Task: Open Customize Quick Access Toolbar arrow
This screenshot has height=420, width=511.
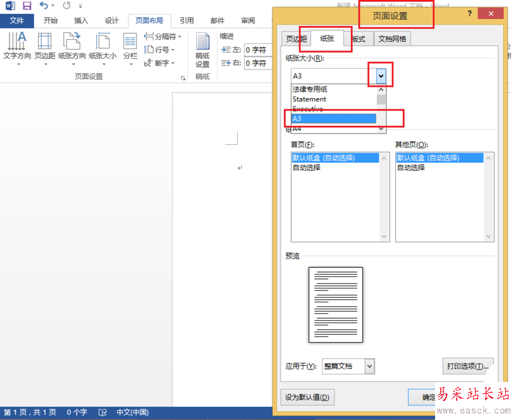Action: (80, 6)
